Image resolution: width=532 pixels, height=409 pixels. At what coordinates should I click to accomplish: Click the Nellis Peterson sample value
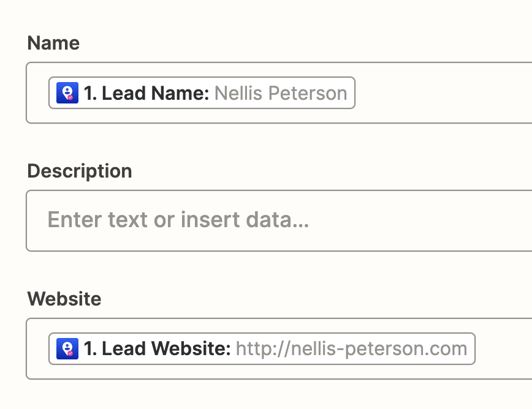coord(281,93)
